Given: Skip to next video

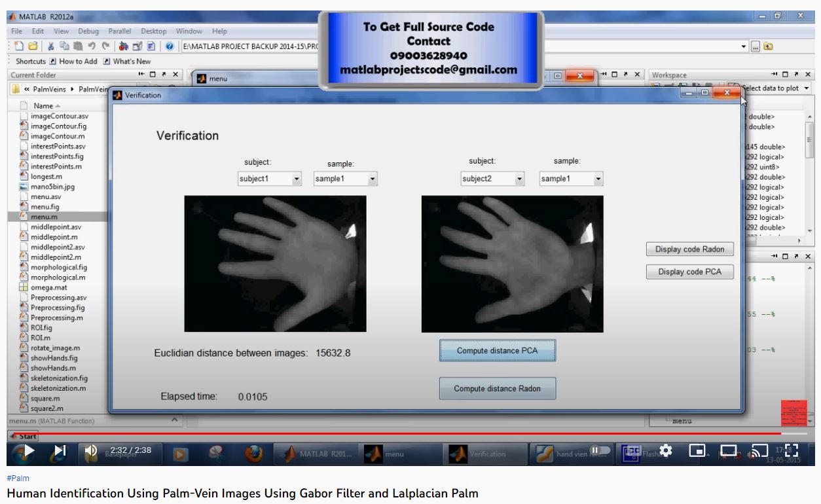Looking at the screenshot, I should (x=60, y=450).
